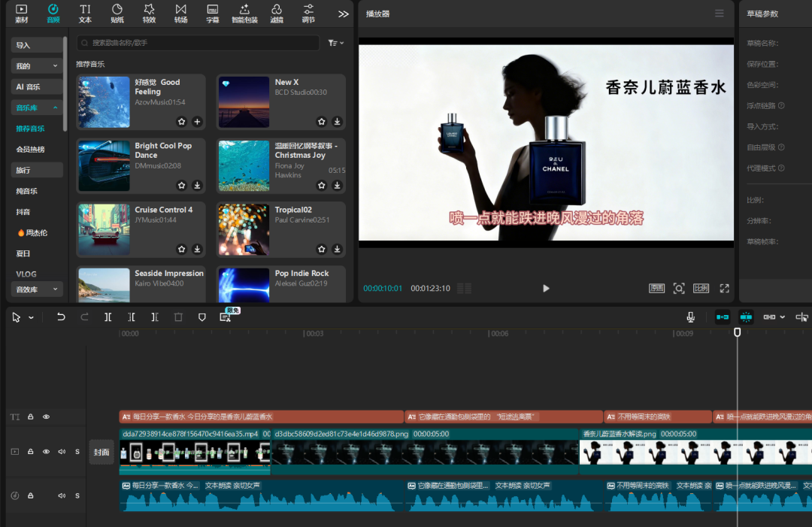Expand the 我的 dropdown in sidebar

pyautogui.click(x=36, y=66)
